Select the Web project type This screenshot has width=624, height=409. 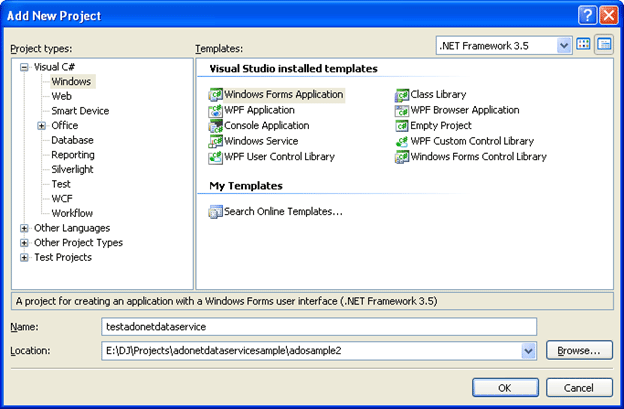tap(62, 96)
